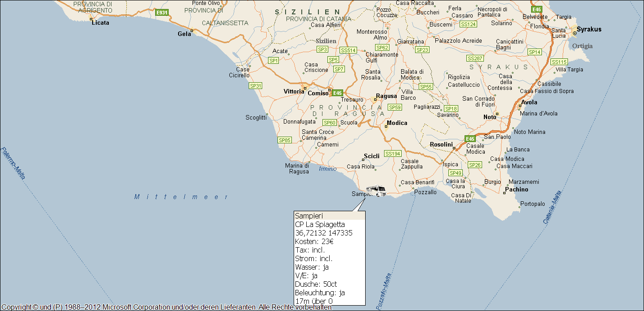Click the motorhome icon at Sampieri
The width and height of the screenshot is (644, 311).
coord(376,191)
